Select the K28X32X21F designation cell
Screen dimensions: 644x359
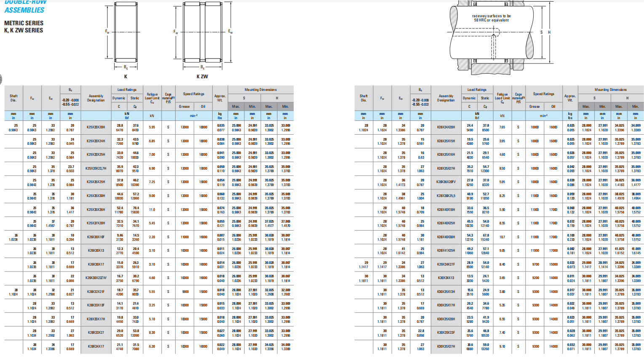(96, 292)
